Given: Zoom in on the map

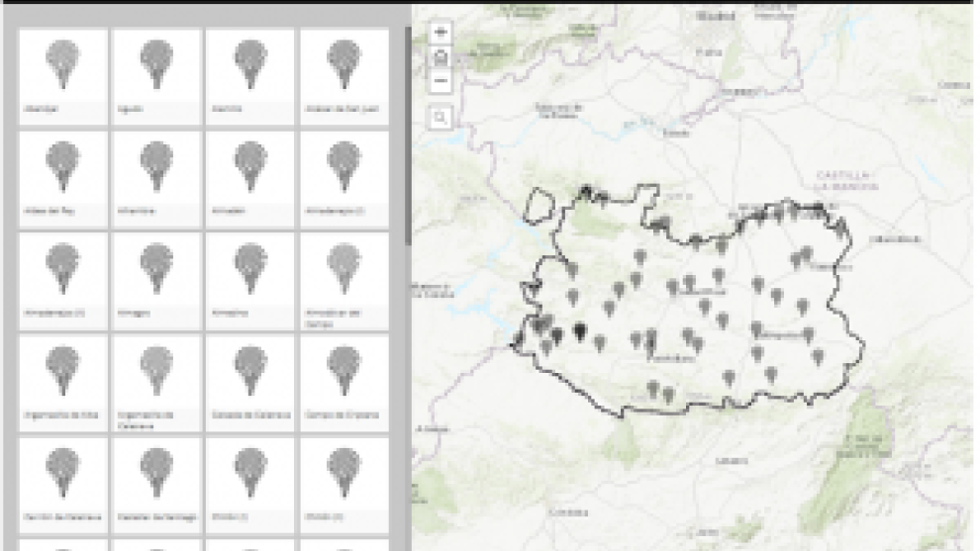Looking at the screenshot, I should click(x=441, y=32).
